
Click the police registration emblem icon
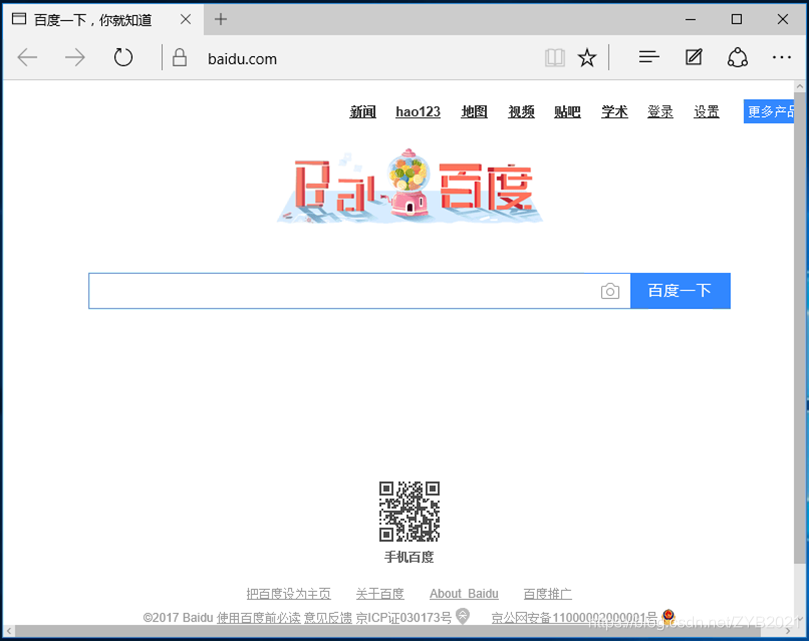click(668, 616)
